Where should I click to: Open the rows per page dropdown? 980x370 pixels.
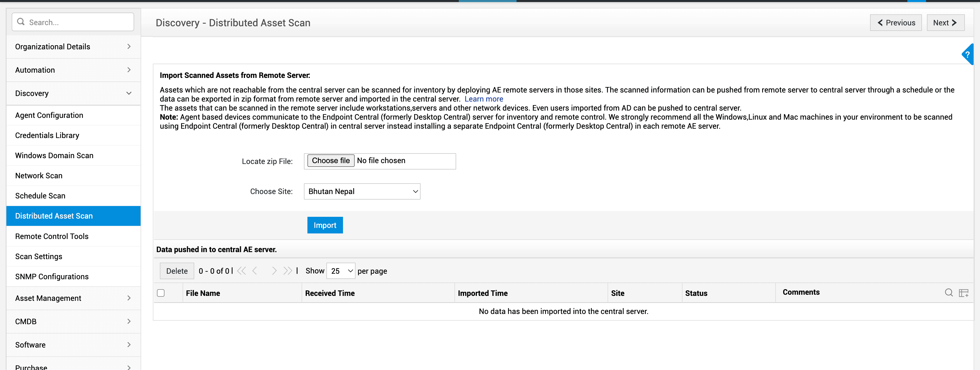[341, 271]
